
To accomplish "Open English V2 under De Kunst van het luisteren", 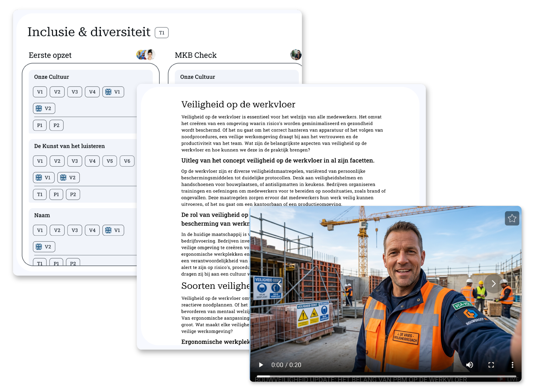I will (68, 177).
